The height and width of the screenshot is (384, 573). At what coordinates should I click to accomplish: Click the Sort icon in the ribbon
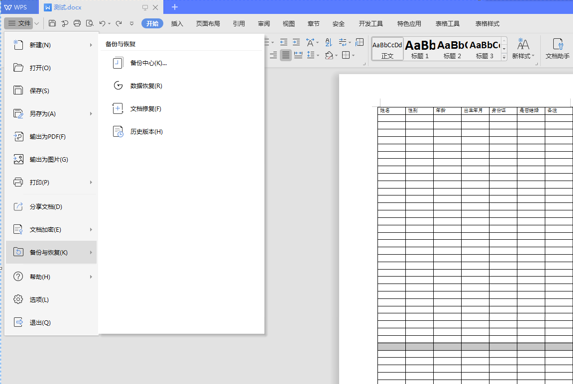pyautogui.click(x=329, y=42)
